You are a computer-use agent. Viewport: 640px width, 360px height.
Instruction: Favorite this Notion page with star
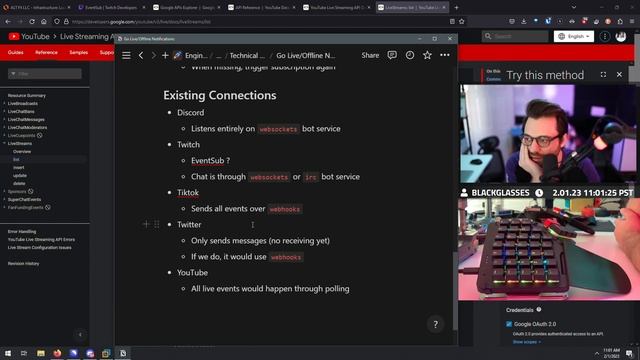pos(427,55)
